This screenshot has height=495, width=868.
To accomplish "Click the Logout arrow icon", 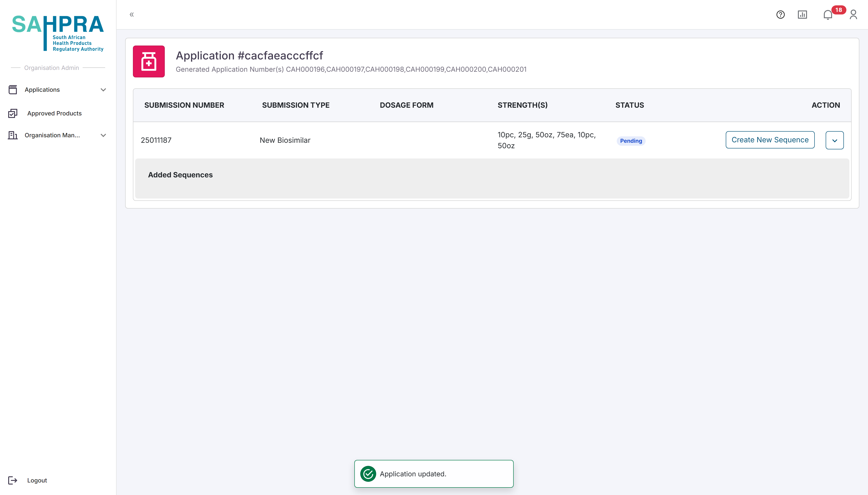I will pyautogui.click(x=13, y=480).
